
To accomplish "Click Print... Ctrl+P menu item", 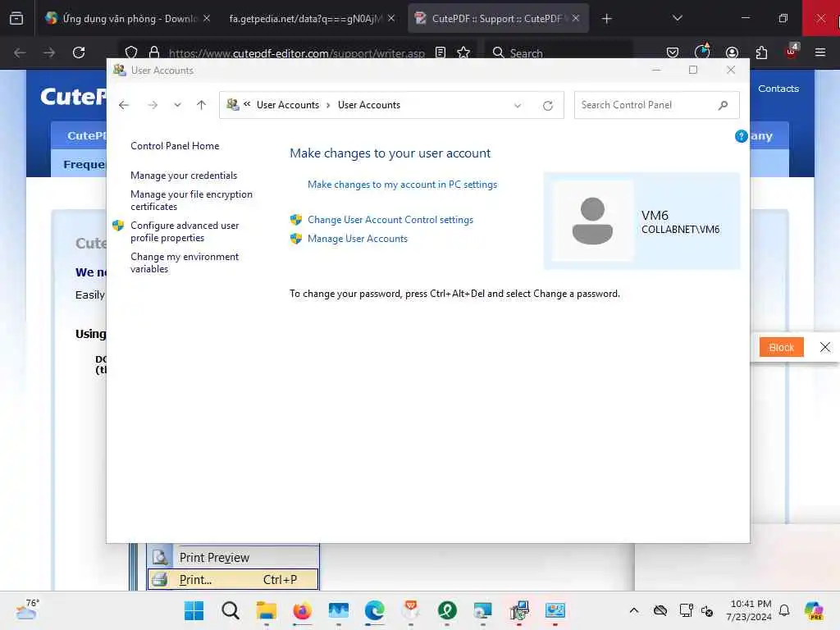I will [x=233, y=580].
